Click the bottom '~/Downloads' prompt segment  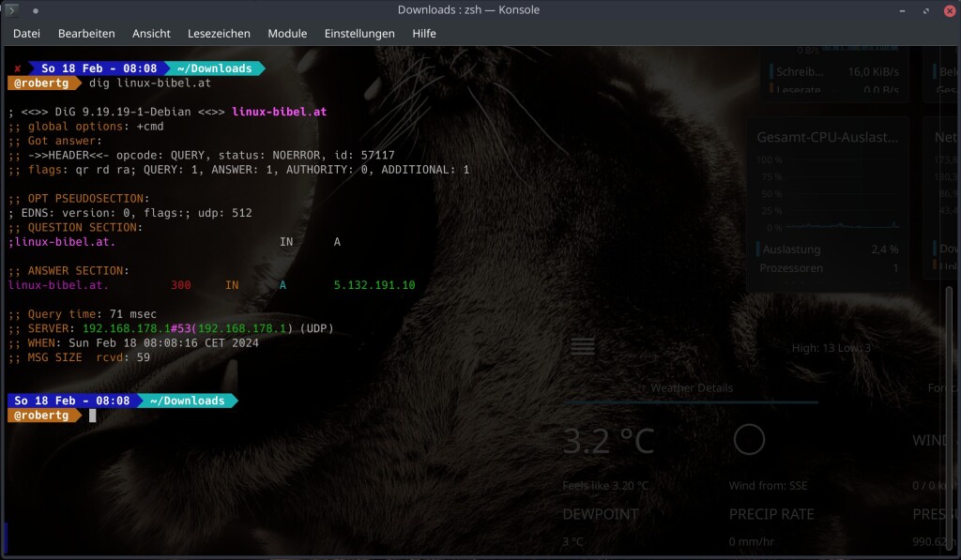coord(187,401)
